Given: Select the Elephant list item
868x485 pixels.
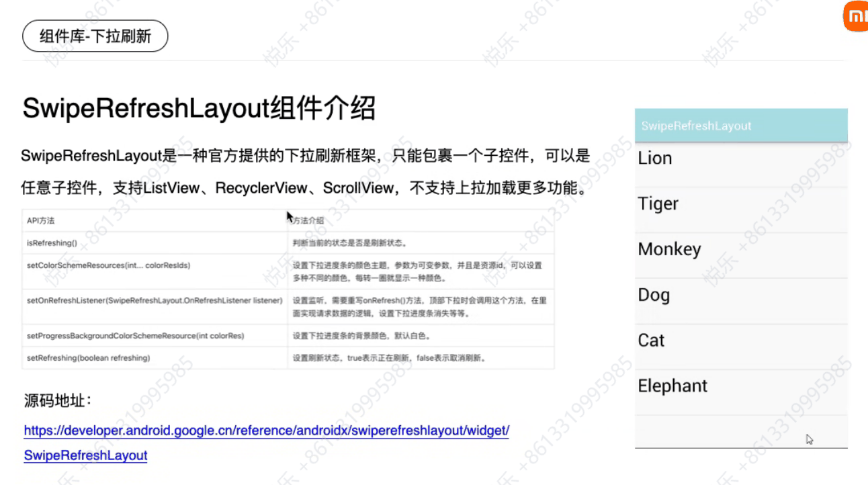Looking at the screenshot, I should 741,392.
